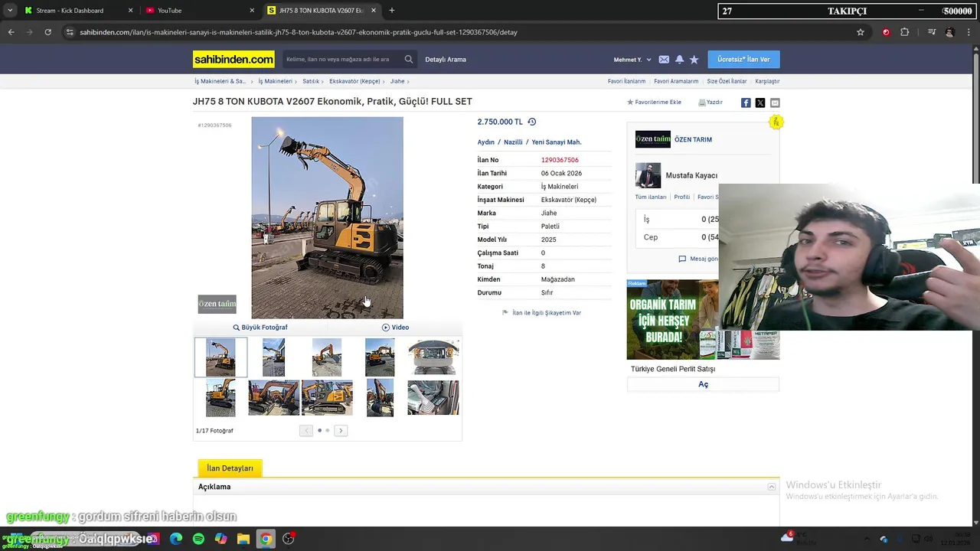
Task: Open Favori İlanlarım
Action: [x=626, y=81]
